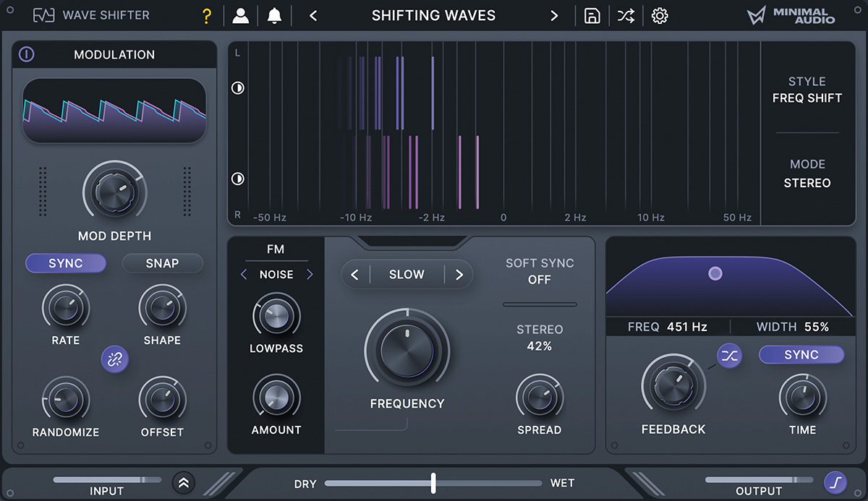
Task: Click the STEREO 42% value
Action: click(539, 346)
